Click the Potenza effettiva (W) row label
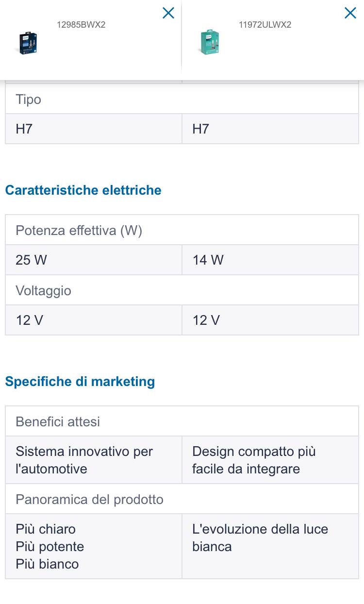 [x=79, y=230]
